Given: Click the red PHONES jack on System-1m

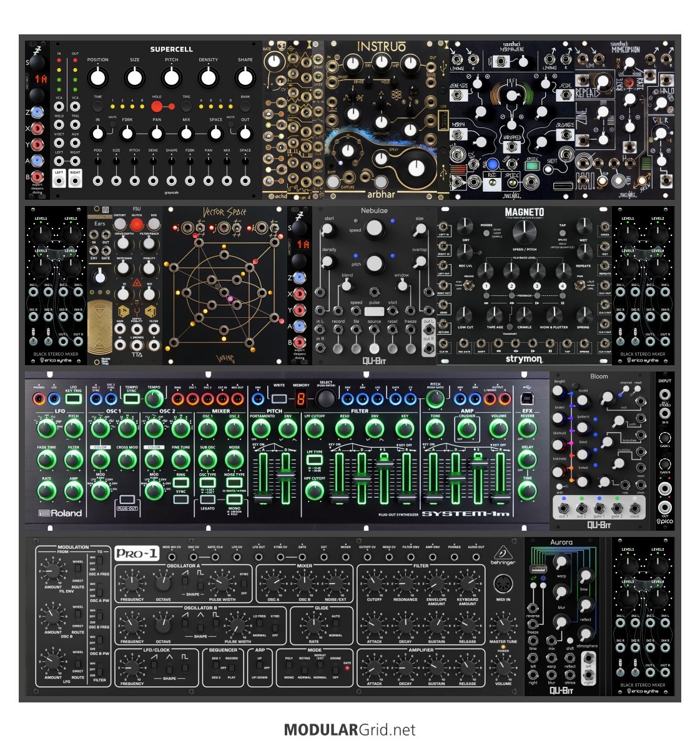Looking at the screenshot, I should click(39, 399).
